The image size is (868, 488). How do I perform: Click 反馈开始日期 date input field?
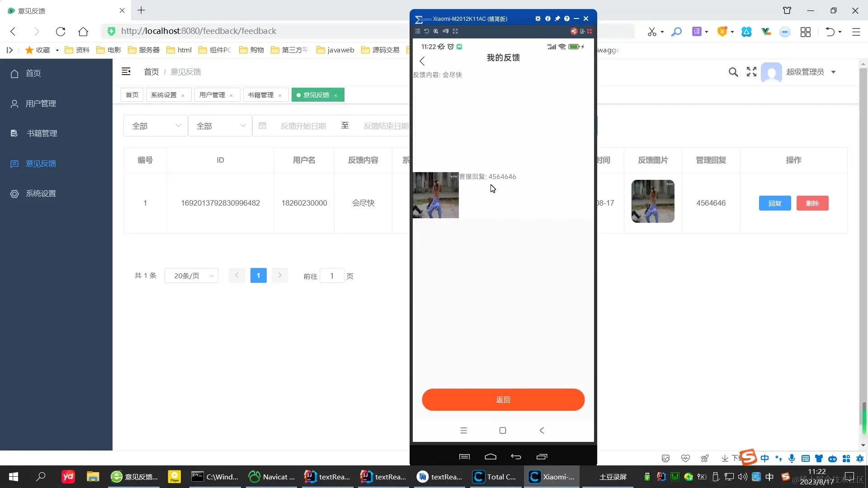pyautogui.click(x=303, y=126)
